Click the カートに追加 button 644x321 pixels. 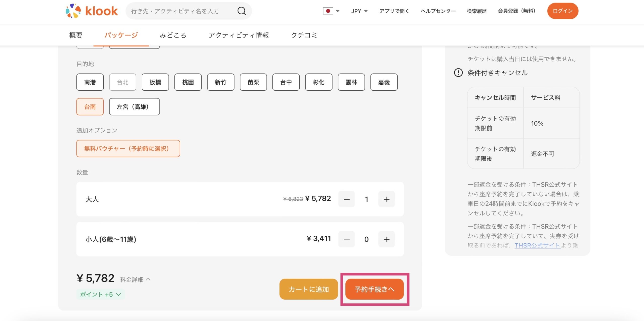(309, 289)
